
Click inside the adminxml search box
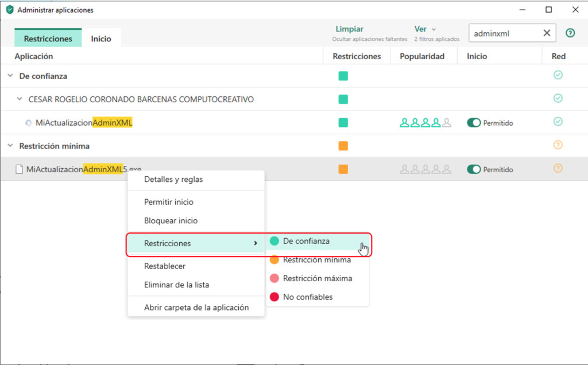click(502, 33)
